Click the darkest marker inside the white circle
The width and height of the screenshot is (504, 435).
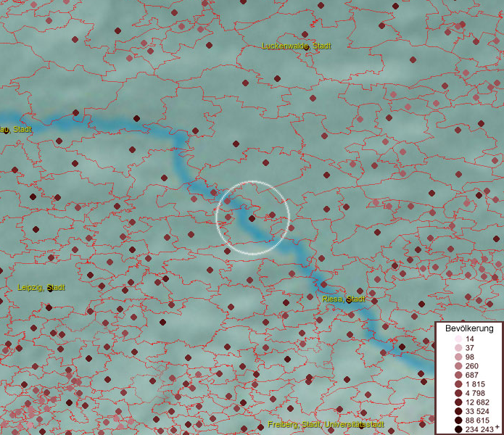pyautogui.click(x=252, y=217)
